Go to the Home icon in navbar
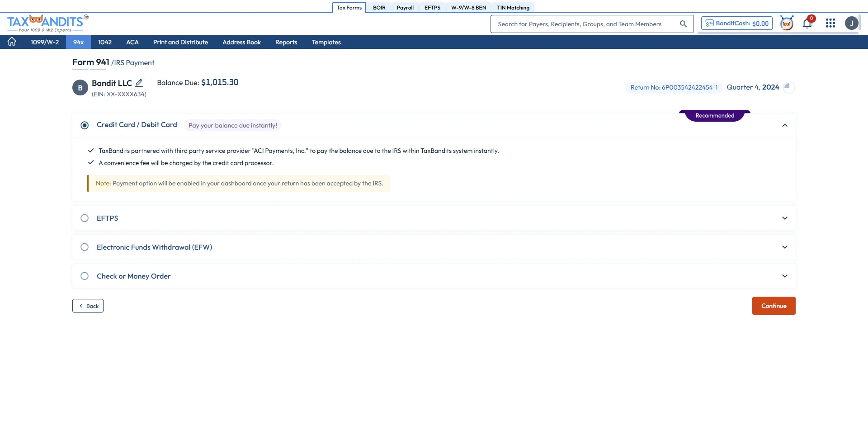The image size is (868, 431). pos(12,42)
